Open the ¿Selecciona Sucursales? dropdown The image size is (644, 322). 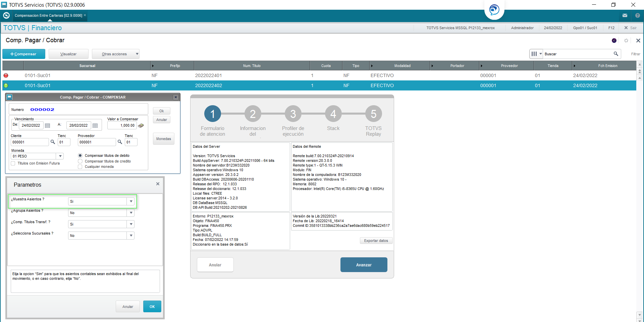pyautogui.click(x=131, y=236)
